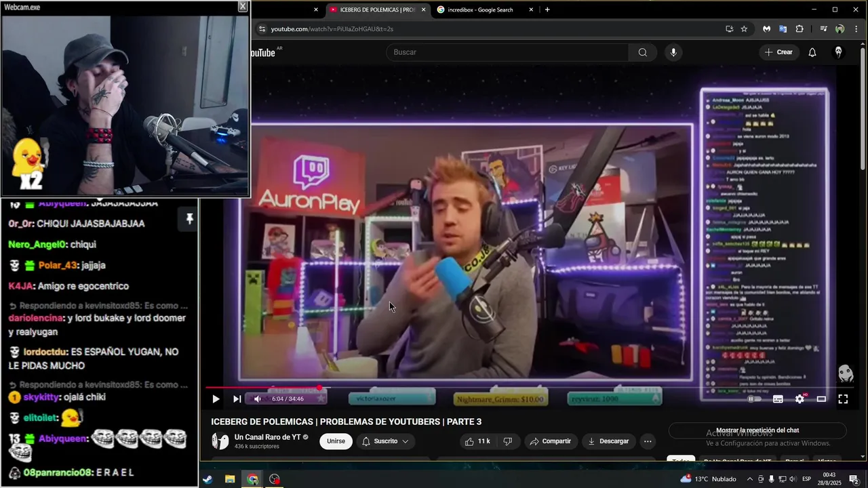This screenshot has width=868, height=488.
Task: Open weather widget 13°C Nublado
Action: (x=708, y=479)
